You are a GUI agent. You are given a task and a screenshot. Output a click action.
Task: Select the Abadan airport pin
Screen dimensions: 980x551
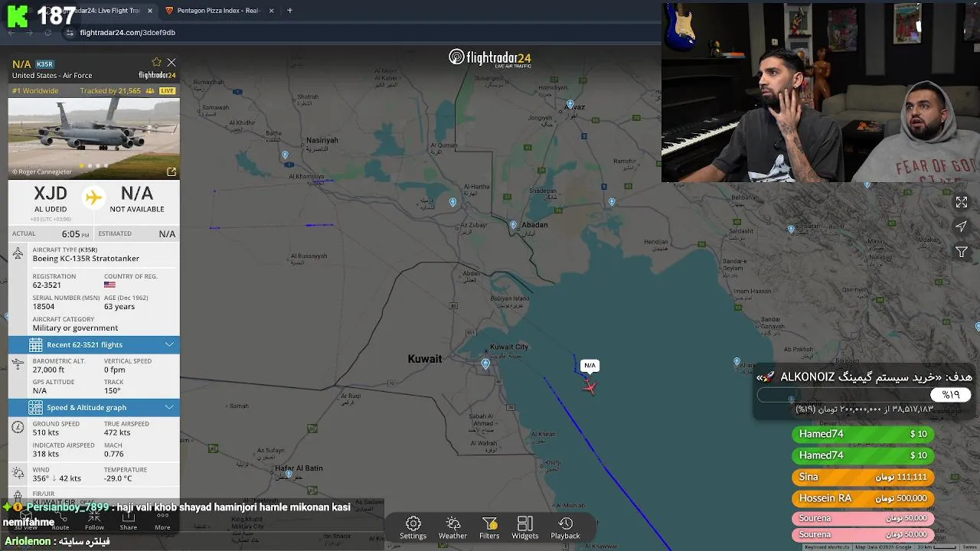click(513, 225)
